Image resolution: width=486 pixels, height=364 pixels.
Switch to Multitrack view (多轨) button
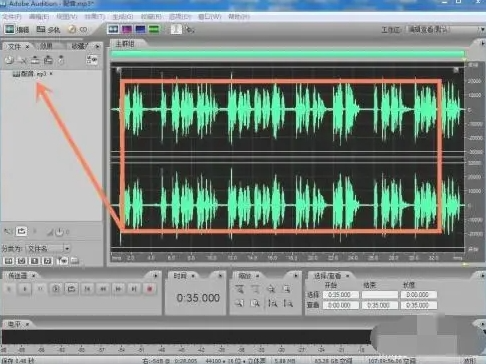(48, 30)
